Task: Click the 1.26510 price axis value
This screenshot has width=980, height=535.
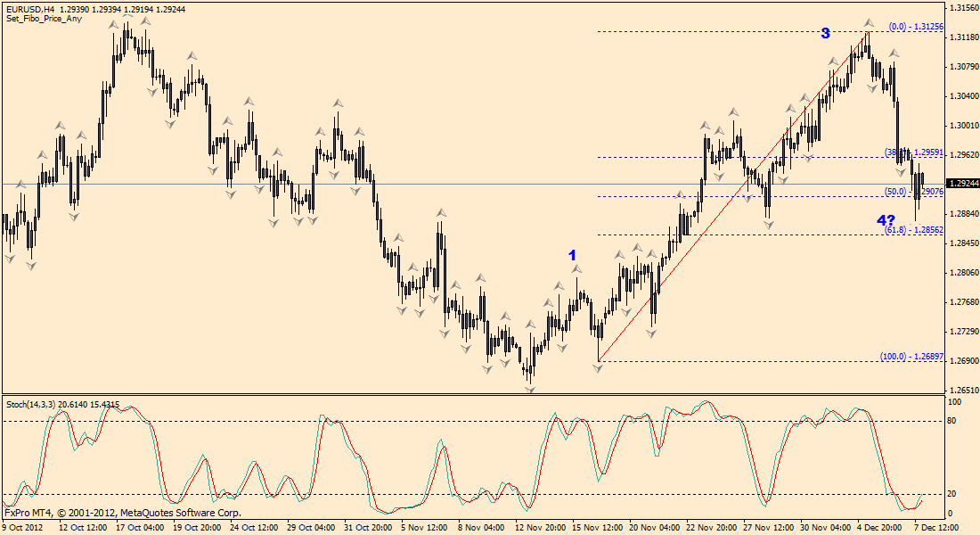Action: click(964, 390)
